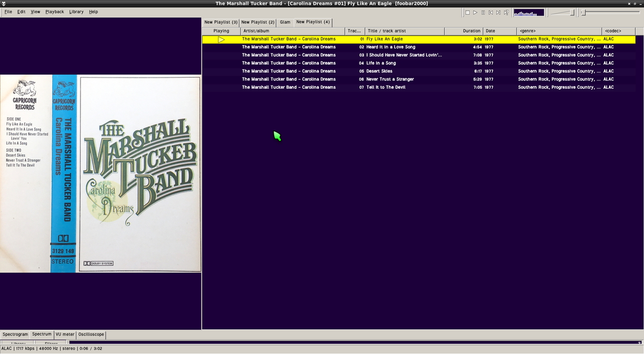Adjust the volume slider
The image size is (644, 354).
[x=562, y=13]
